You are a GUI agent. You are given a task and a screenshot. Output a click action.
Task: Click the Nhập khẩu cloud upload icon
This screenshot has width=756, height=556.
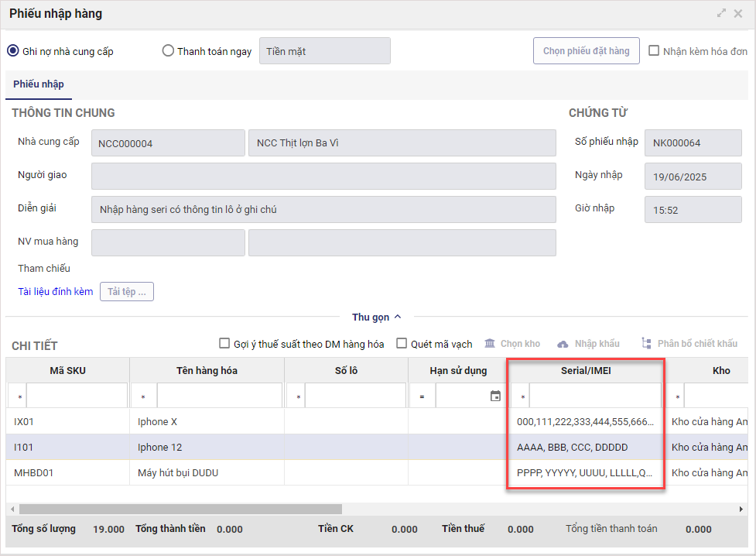[x=563, y=344]
